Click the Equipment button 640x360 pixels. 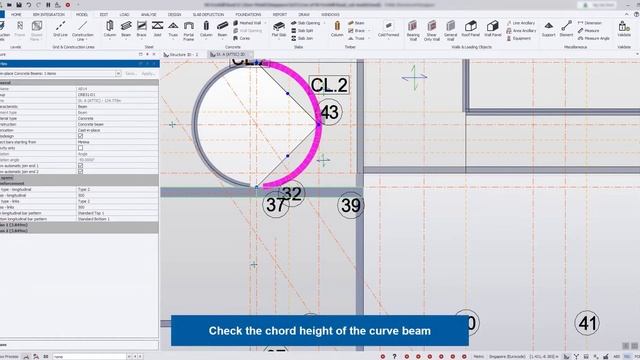(519, 38)
